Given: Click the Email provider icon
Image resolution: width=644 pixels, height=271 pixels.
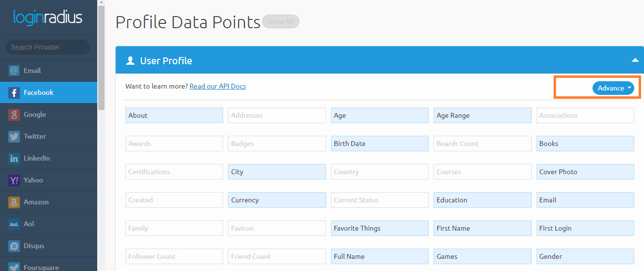Looking at the screenshot, I should (14, 71).
